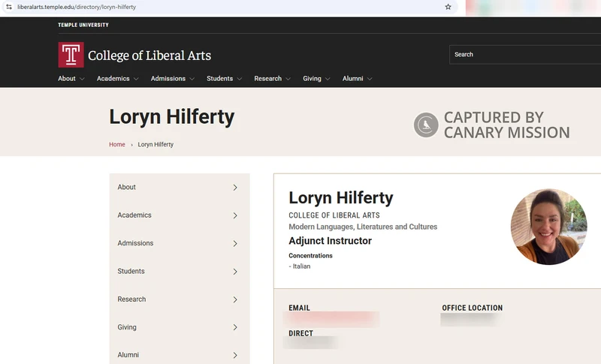Click the address bar URL text
Viewport: 601px width, 364px height.
77,7
